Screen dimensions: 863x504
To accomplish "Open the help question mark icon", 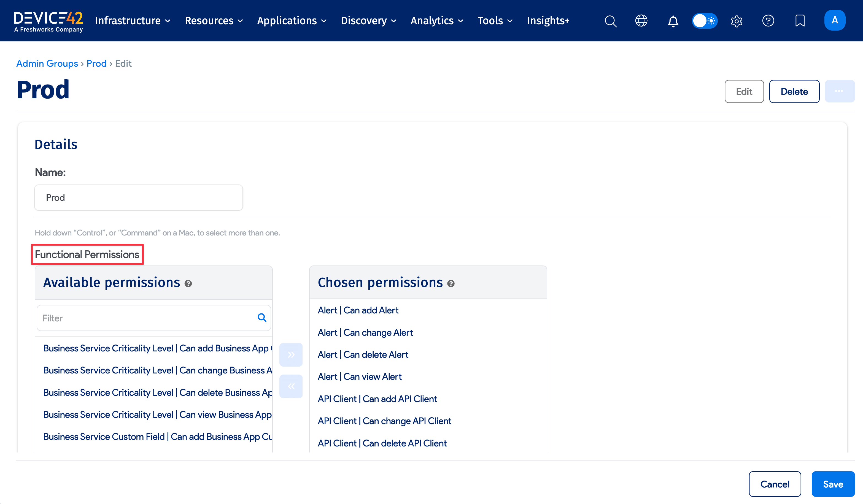I will click(768, 21).
